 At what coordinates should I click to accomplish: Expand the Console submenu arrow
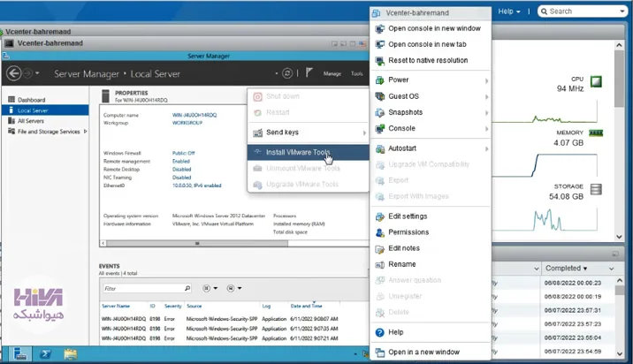[x=486, y=129]
